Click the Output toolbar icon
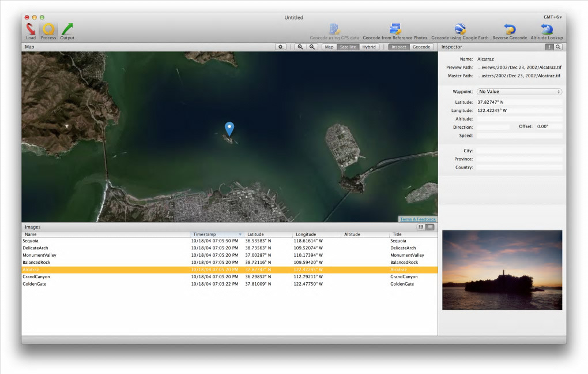The width and height of the screenshot is (588, 374). coord(67,29)
